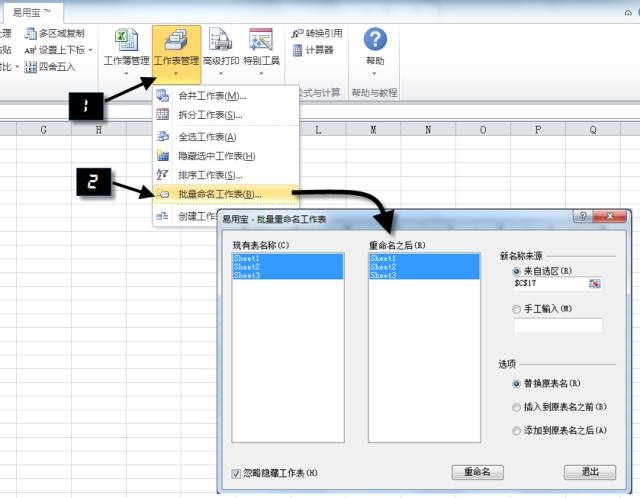Click the 重命名 rename button

478,472
